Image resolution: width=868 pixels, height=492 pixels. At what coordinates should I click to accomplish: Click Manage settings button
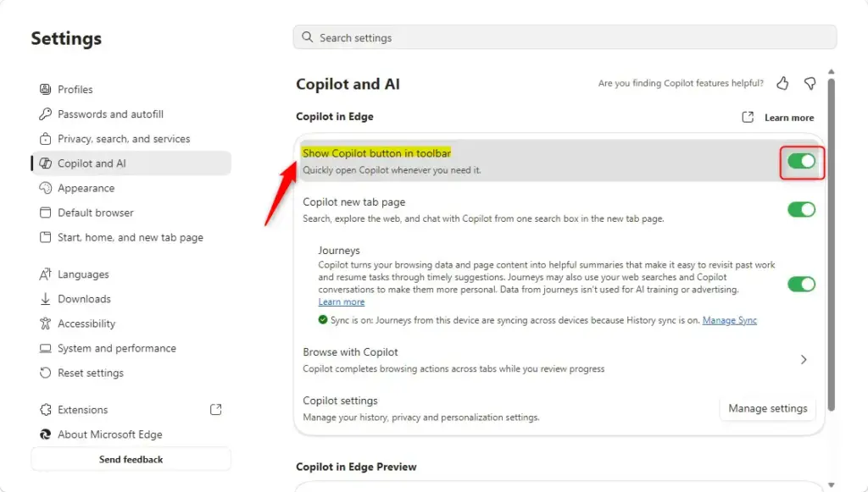[x=768, y=408]
